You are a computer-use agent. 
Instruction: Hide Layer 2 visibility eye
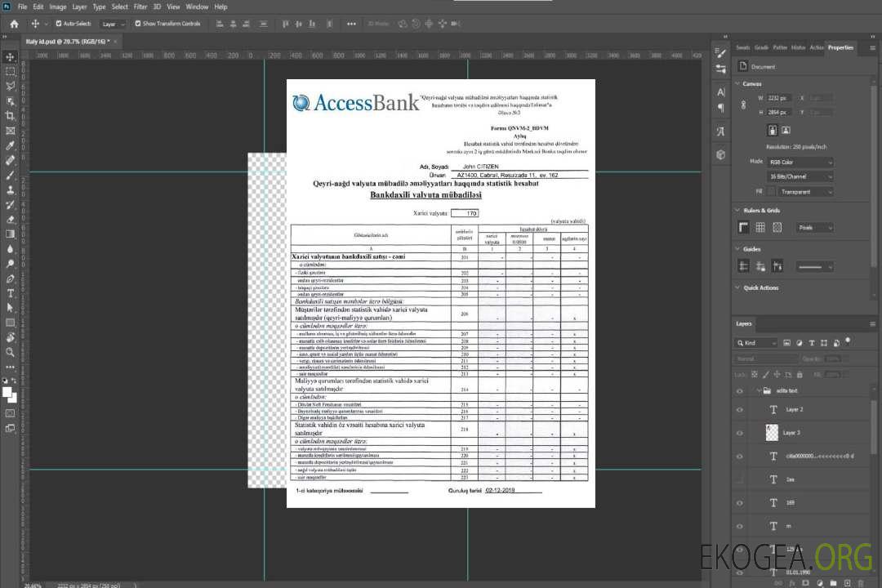point(740,410)
